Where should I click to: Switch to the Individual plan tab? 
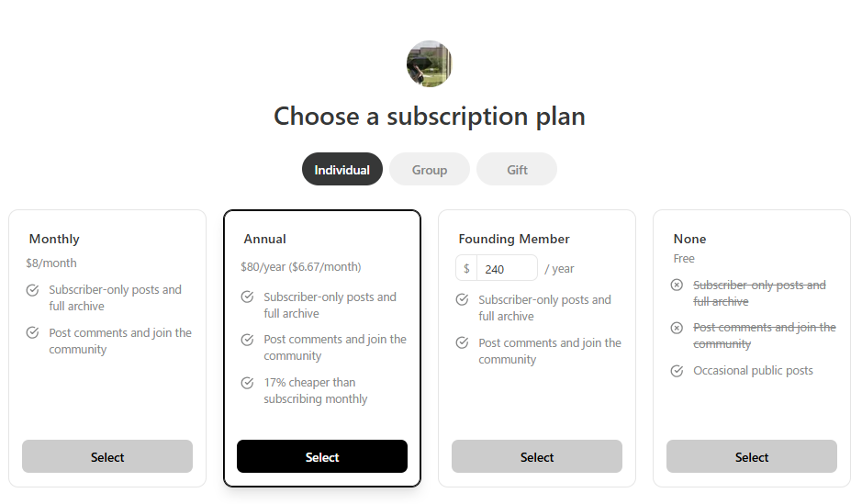pos(341,169)
